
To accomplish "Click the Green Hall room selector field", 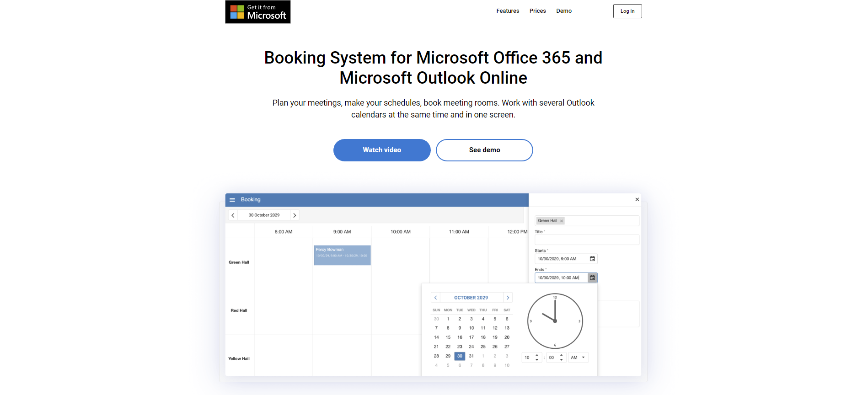I will pos(587,221).
